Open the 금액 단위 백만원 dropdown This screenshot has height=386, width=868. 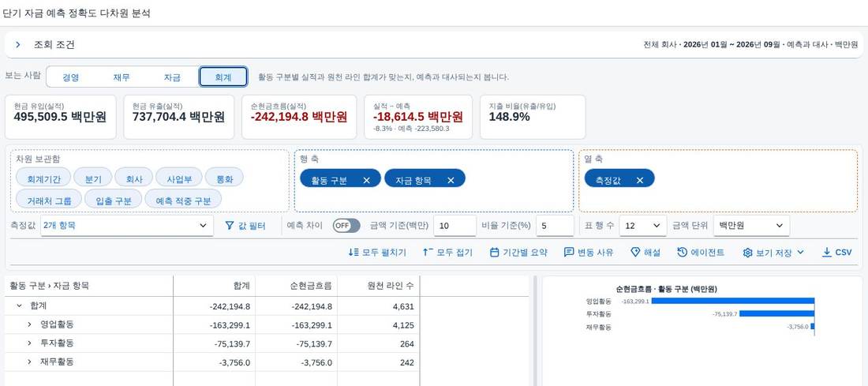point(752,226)
